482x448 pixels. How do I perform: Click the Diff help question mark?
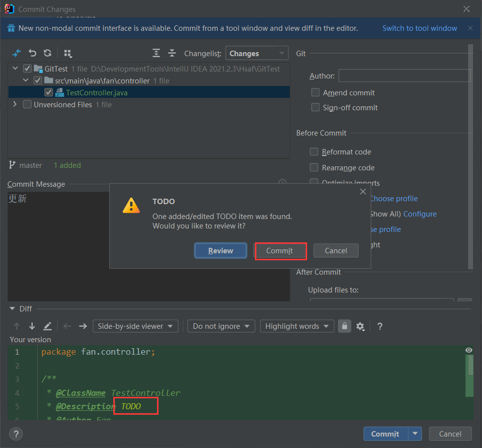380,326
